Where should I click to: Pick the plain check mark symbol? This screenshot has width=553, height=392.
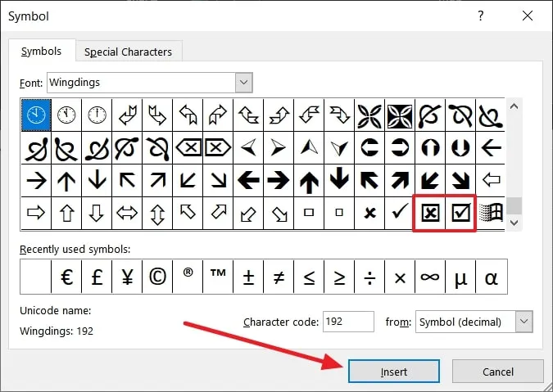tap(400, 213)
